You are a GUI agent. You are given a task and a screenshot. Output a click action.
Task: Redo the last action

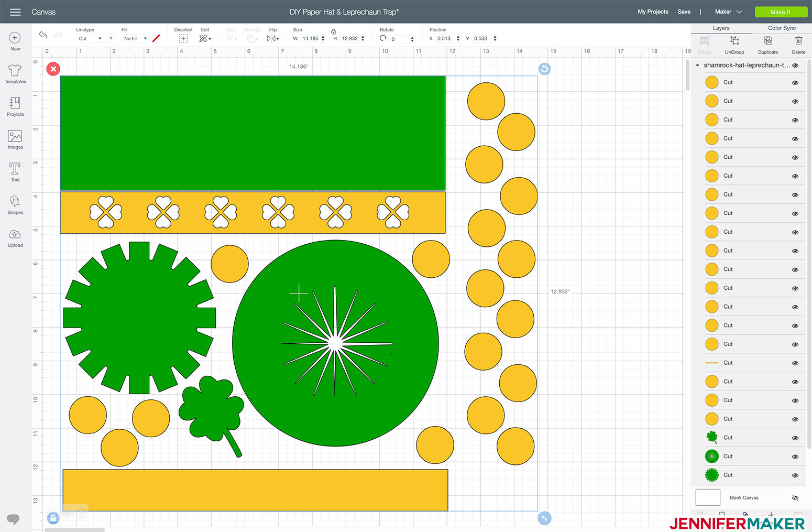[x=58, y=35]
